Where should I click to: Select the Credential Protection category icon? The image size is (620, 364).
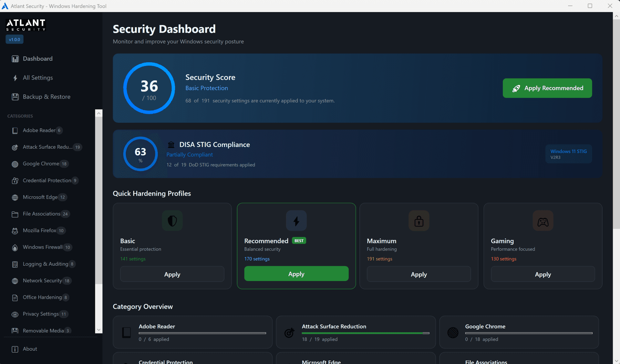tap(15, 181)
